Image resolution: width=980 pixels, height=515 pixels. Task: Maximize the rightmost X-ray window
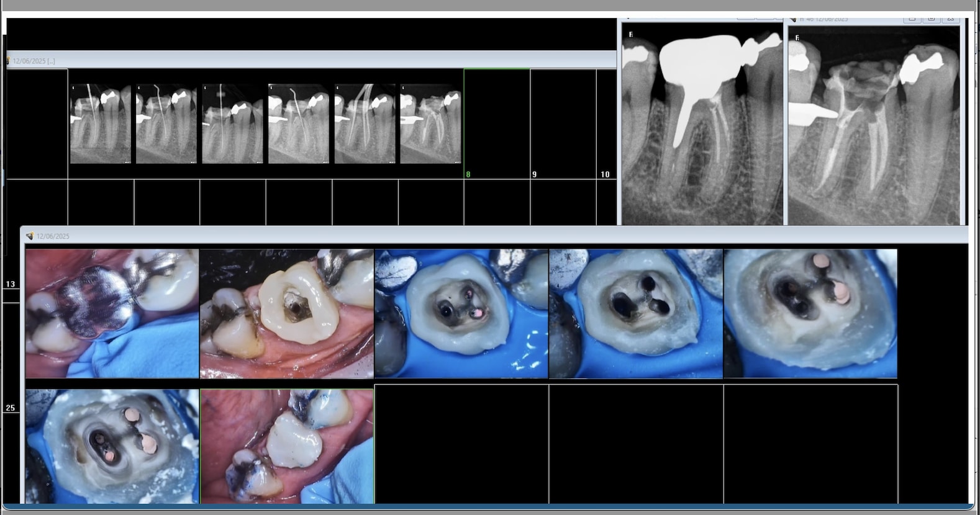[932, 19]
